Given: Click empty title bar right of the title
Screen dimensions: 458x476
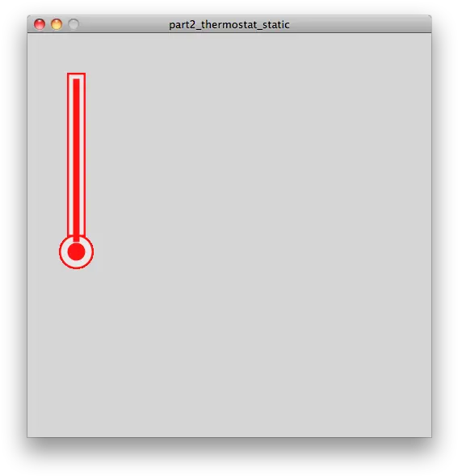Looking at the screenshot, I should (x=359, y=24).
